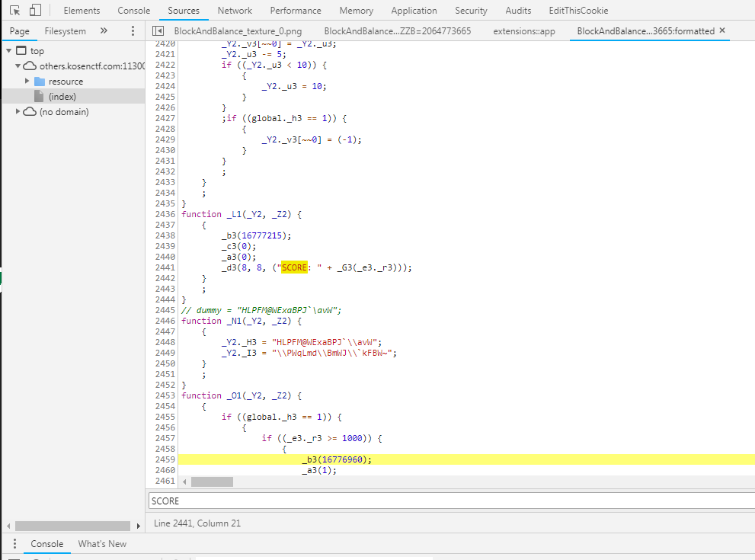Activate the inspect element picker tool

pos(13,10)
